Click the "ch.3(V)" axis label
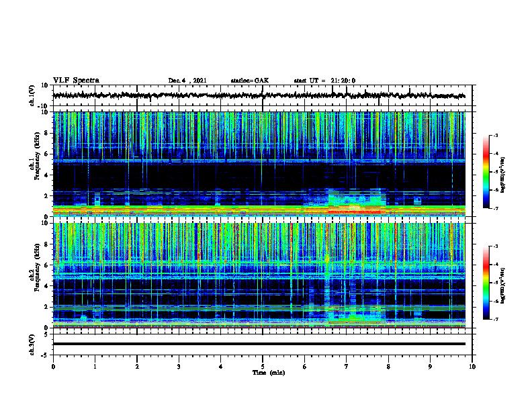The height and width of the screenshot is (411, 532). click(32, 345)
